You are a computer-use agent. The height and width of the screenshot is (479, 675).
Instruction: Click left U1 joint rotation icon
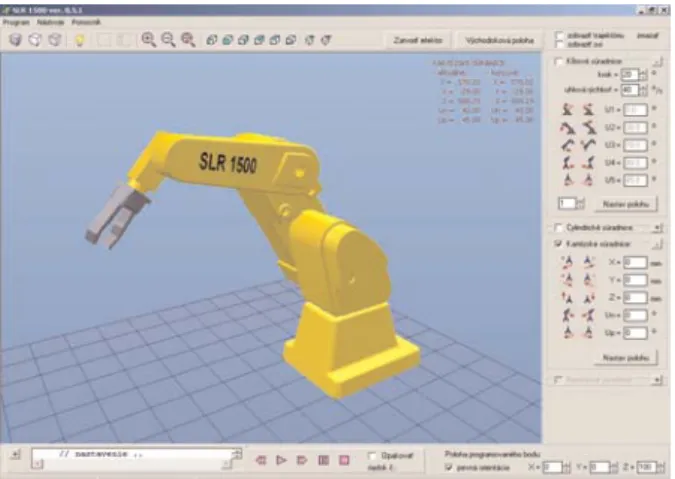coord(568,109)
